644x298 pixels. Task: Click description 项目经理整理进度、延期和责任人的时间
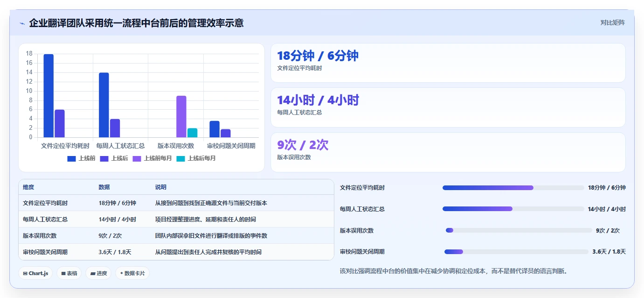[206, 220]
